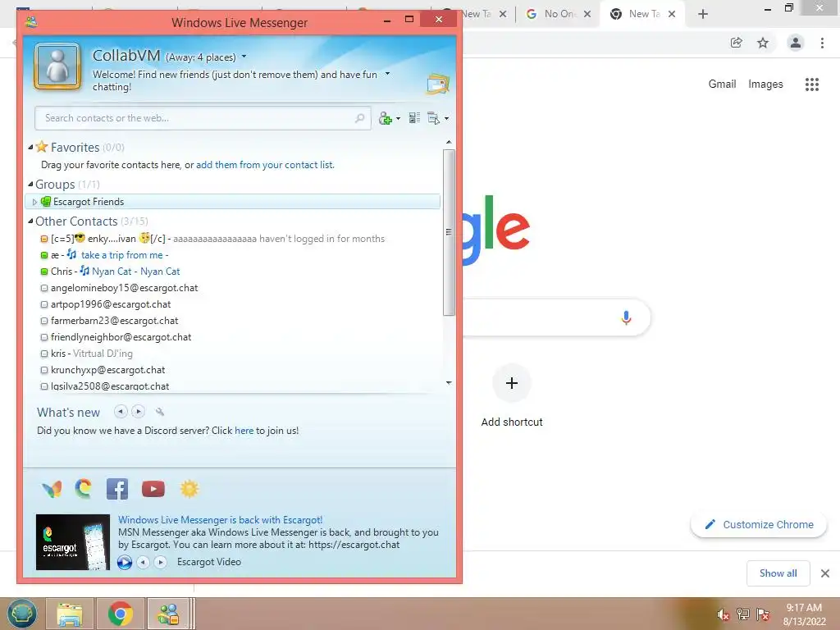
Task: Open a new Chrome tab
Action: 703,14
